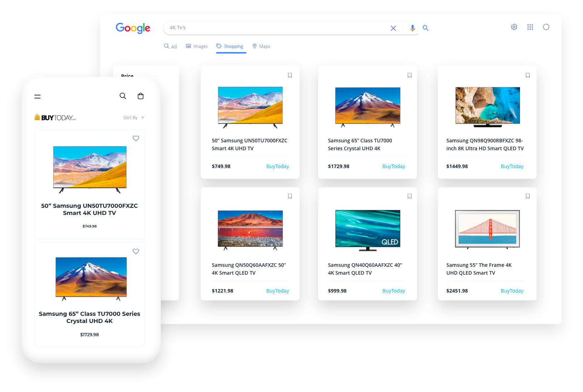The width and height of the screenshot is (583, 392).
Task: Tap the mobile search magnifier icon
Action: pyautogui.click(x=123, y=96)
